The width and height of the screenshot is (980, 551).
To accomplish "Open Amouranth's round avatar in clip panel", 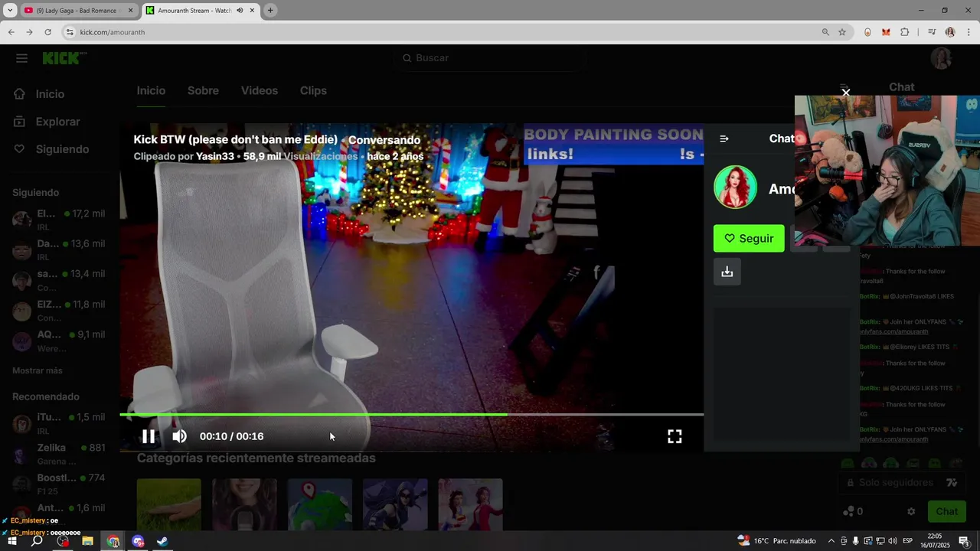I will click(735, 187).
